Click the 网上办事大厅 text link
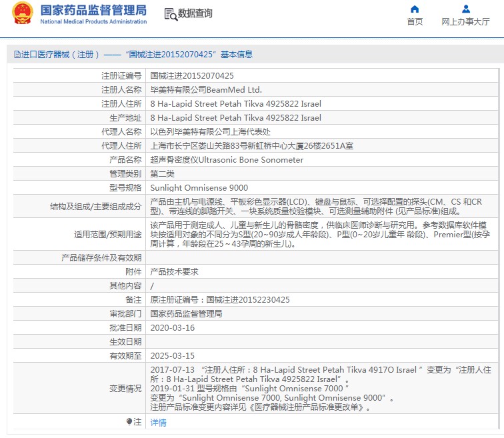The height and width of the screenshot is (438, 504). (465, 21)
